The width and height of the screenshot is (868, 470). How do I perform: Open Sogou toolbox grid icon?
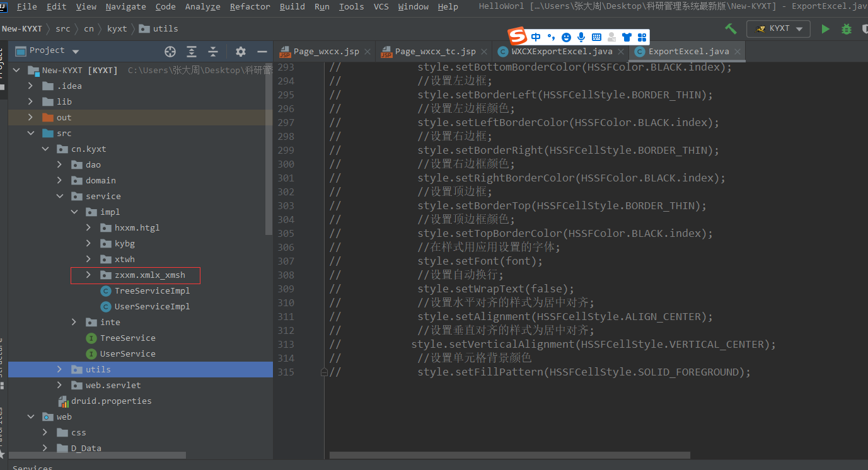pos(642,37)
